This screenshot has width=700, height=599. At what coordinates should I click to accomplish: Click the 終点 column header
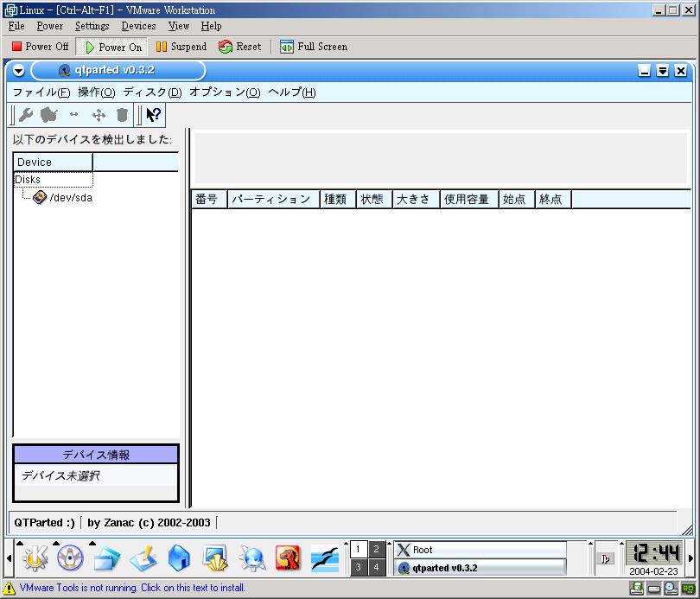(553, 199)
